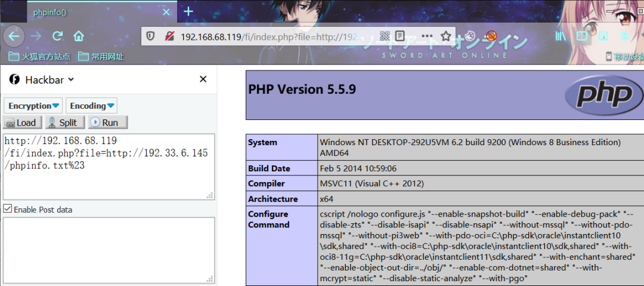Select the 'Configure Command' row label
This screenshot has width=644, height=286.
pos(268,219)
